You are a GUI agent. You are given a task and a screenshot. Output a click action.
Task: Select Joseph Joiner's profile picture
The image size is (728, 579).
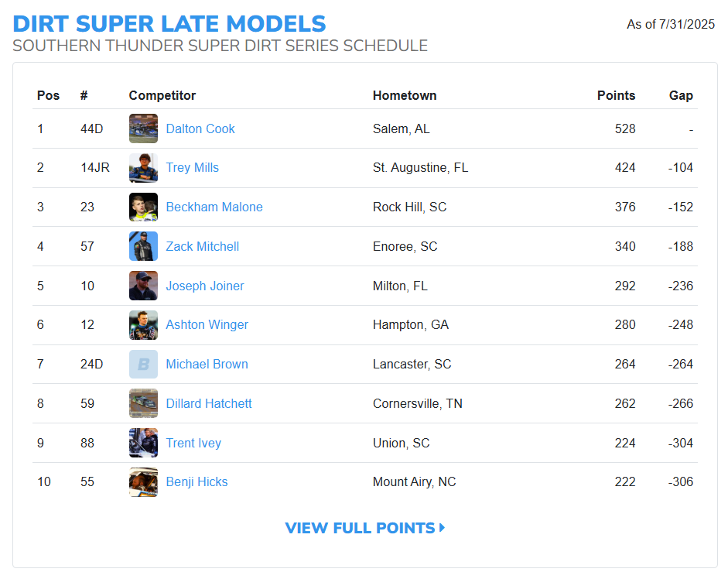pyautogui.click(x=143, y=286)
